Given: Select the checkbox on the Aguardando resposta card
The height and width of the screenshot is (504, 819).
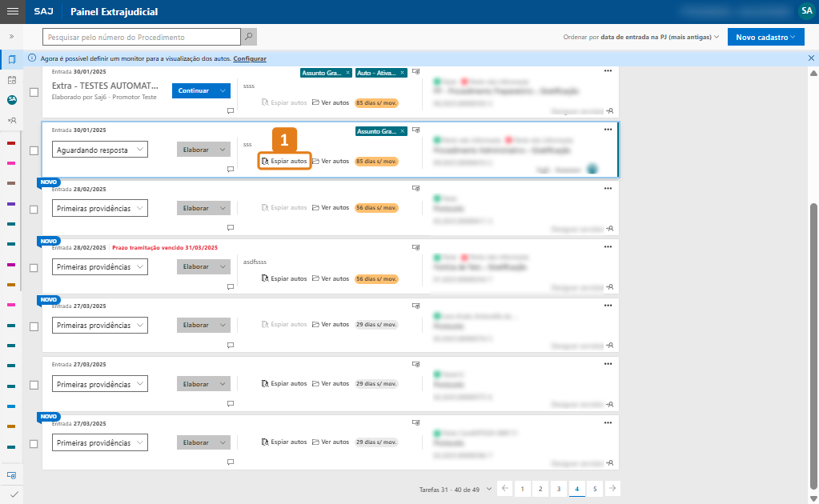Looking at the screenshot, I should coord(34,150).
